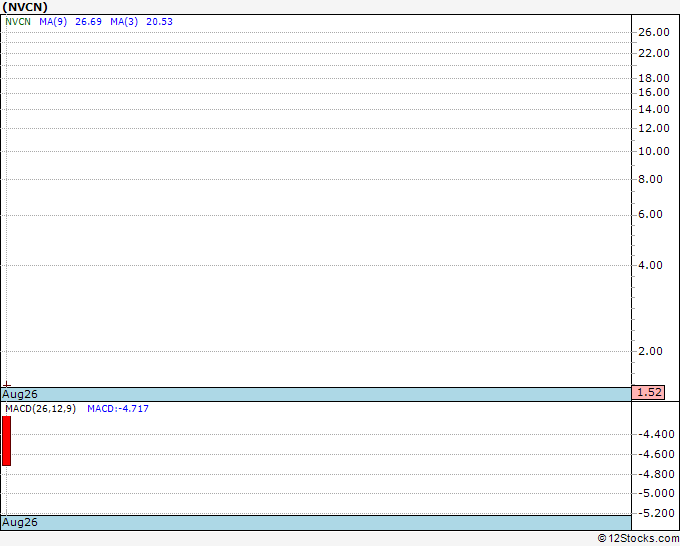The image size is (680, 546).
Task: Select the green NVCN series label
Action: 18,22
